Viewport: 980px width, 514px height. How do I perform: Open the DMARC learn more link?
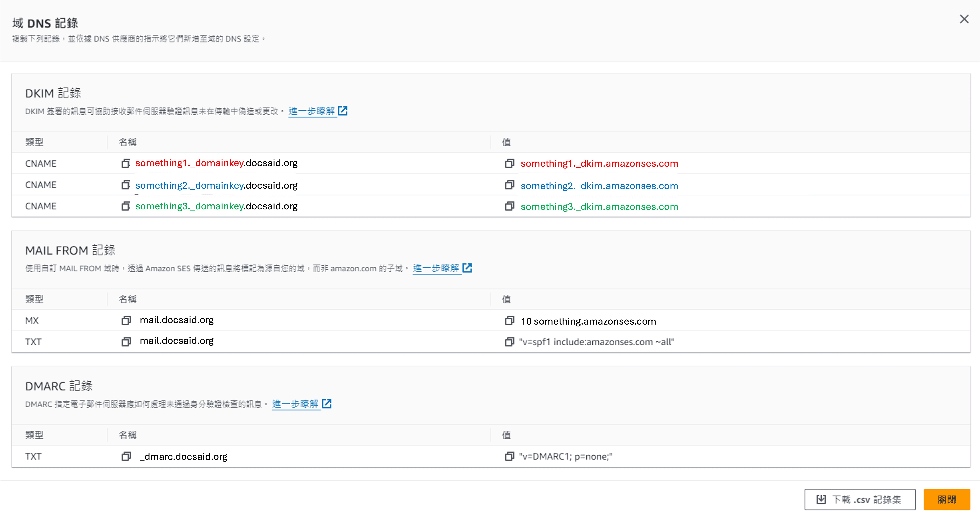pyautogui.click(x=302, y=404)
